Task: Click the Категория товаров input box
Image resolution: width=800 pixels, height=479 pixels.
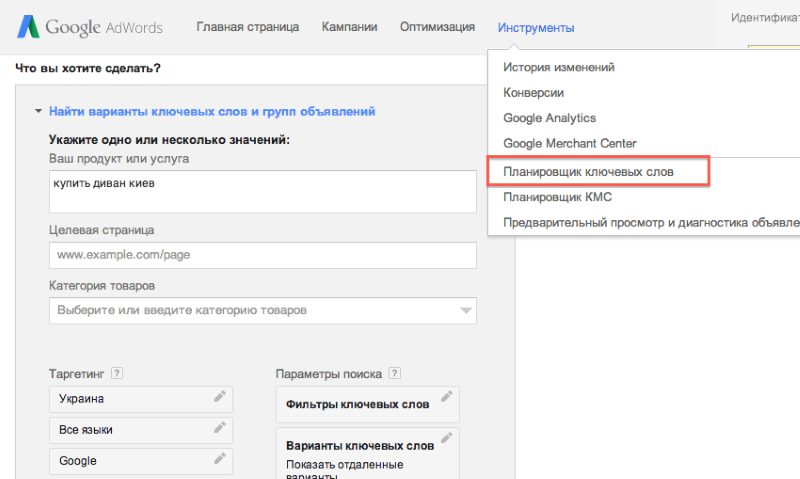Action: [x=263, y=311]
